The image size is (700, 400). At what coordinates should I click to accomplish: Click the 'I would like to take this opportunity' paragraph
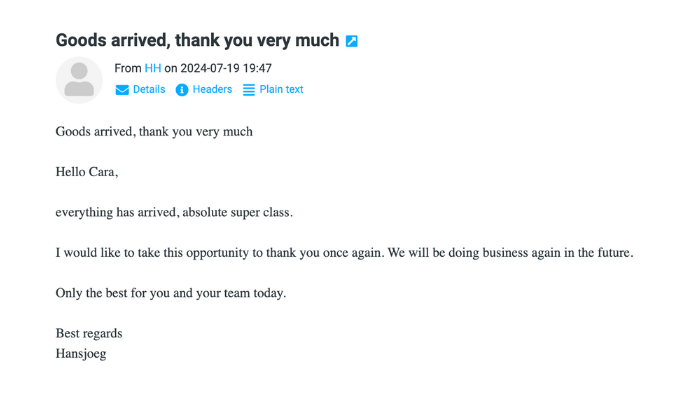pyautogui.click(x=344, y=253)
